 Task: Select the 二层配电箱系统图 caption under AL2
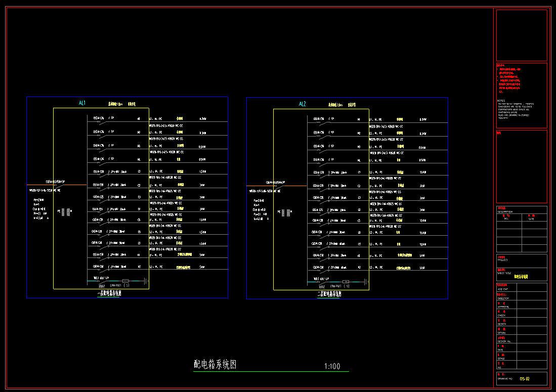[x=329, y=294]
